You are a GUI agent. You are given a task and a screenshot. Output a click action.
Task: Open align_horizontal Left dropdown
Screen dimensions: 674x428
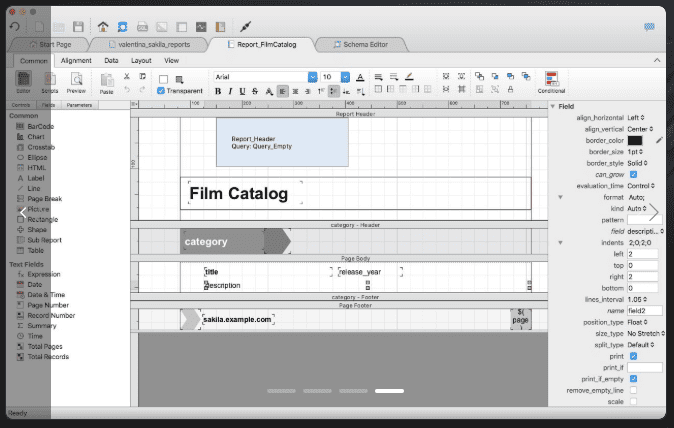636,118
